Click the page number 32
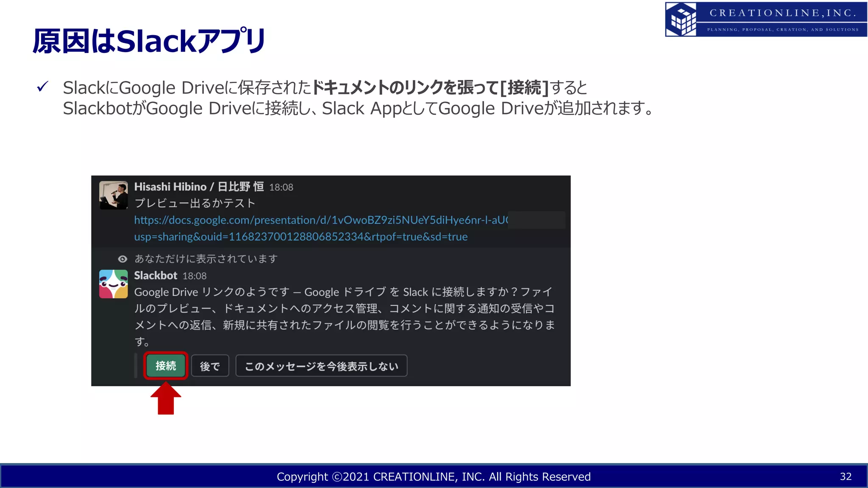 [846, 477]
